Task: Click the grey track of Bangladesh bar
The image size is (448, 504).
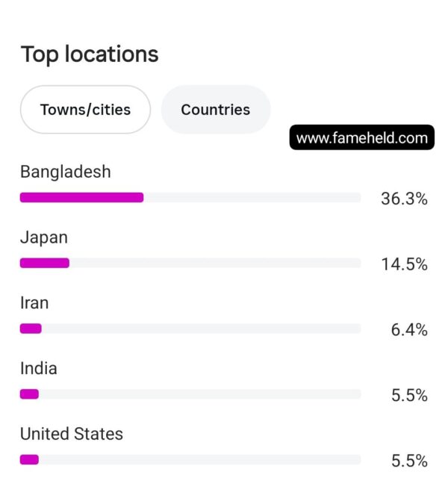Action: click(x=252, y=197)
